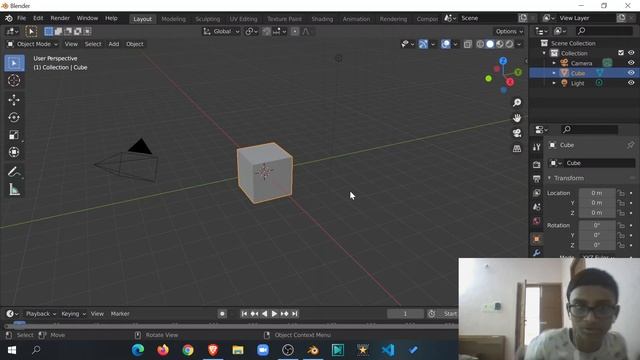Activate the Cursor tool
This screenshot has height=360, width=640.
(14, 81)
